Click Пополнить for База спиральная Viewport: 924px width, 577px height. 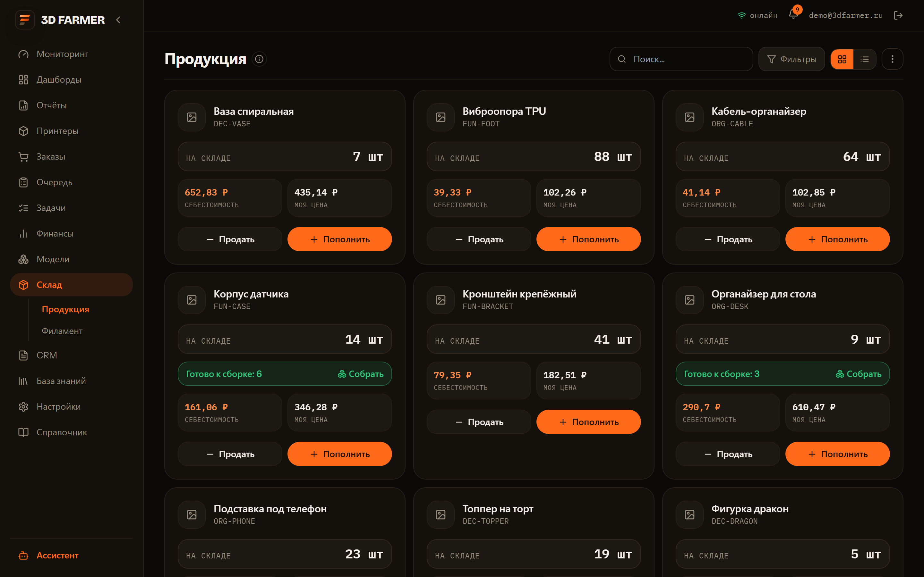tap(339, 239)
